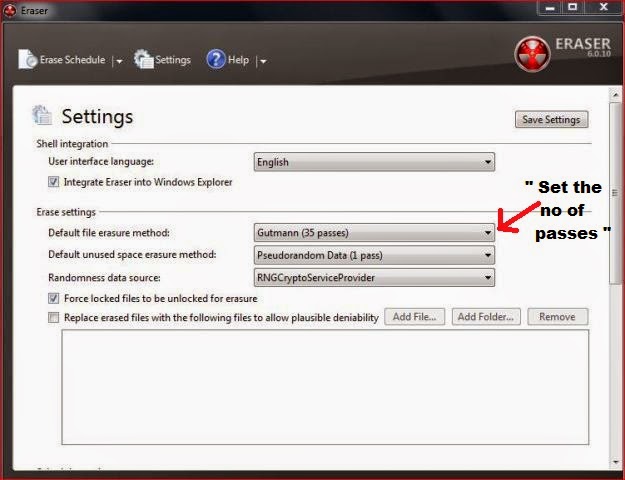This screenshot has width=625, height=480.
Task: Click the 'User interface language:' label
Action: click(101, 161)
